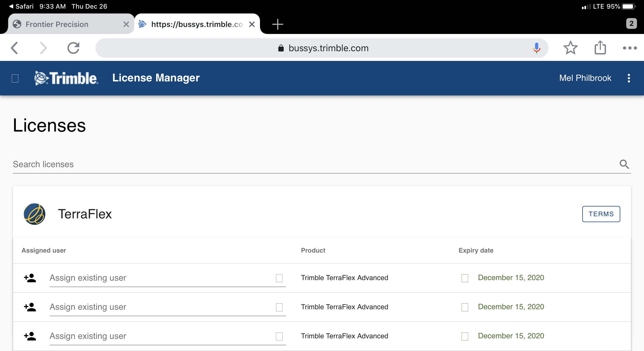This screenshot has width=644, height=351.
Task: Toggle the menu box left of Trimble logo
Action: (15, 78)
